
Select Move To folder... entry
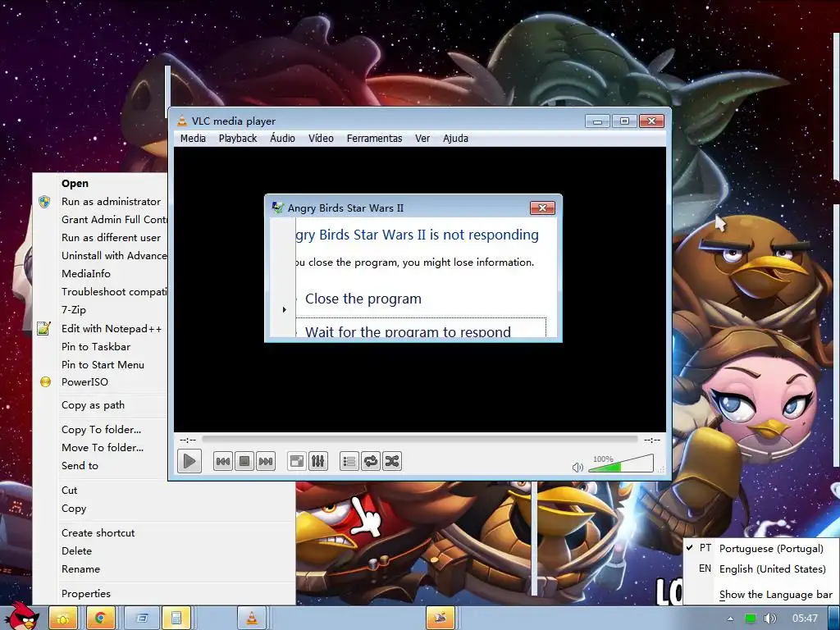point(103,448)
